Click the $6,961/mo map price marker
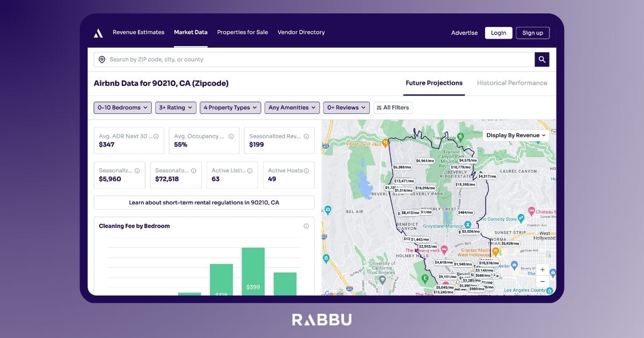 (x=425, y=161)
